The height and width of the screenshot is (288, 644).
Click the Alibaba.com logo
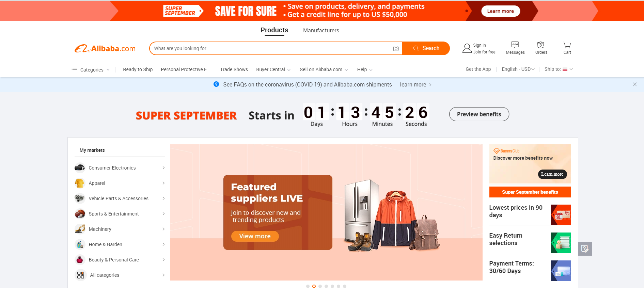click(x=105, y=49)
